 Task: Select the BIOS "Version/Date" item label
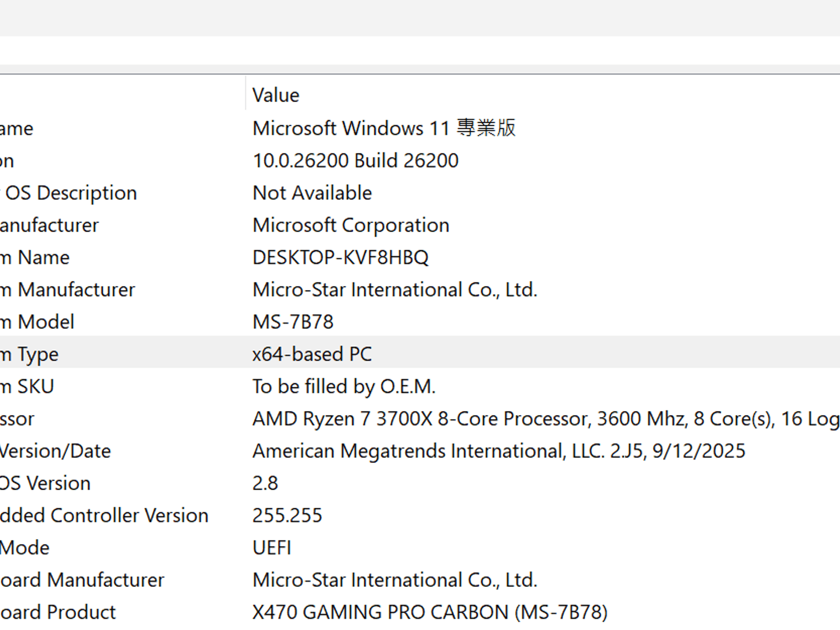tap(55, 451)
